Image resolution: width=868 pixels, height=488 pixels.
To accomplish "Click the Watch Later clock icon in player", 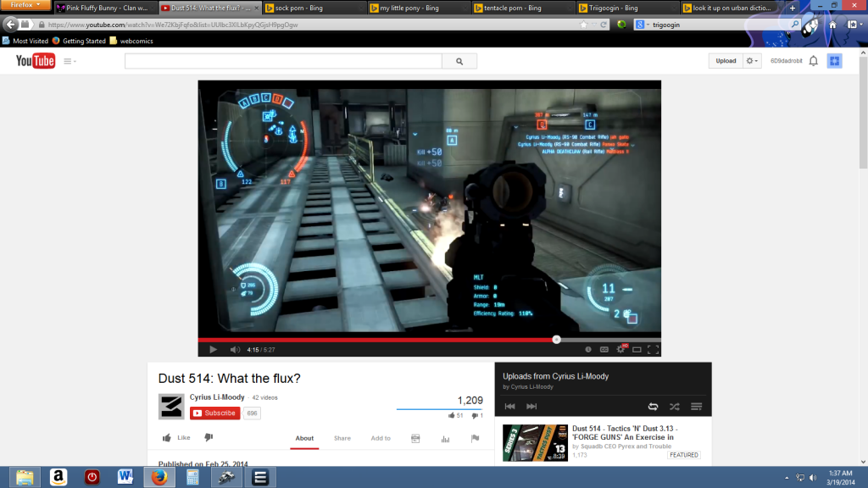I will coord(588,350).
